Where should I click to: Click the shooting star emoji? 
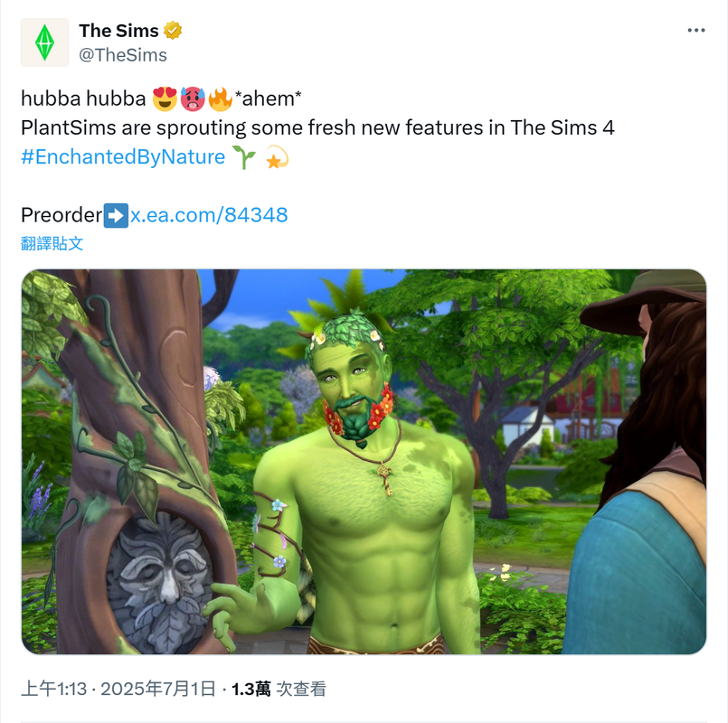coord(277,157)
